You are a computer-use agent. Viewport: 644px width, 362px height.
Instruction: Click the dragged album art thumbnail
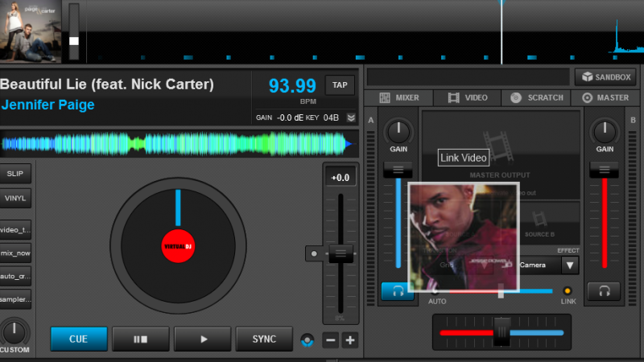click(x=464, y=237)
